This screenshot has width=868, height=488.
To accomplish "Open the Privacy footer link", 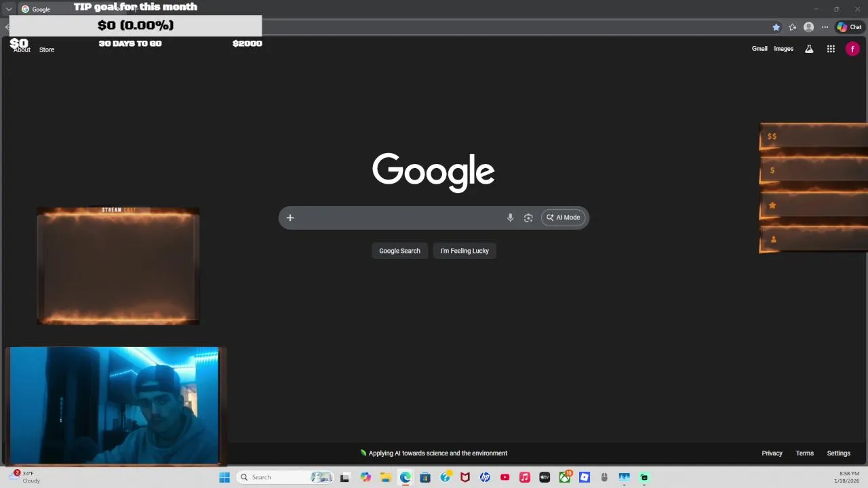I will coord(772,453).
